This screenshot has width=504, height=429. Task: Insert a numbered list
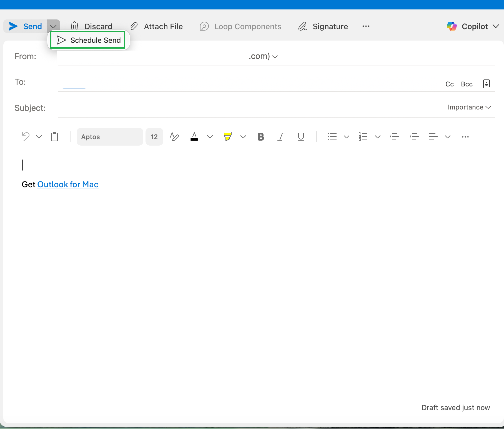tap(363, 137)
